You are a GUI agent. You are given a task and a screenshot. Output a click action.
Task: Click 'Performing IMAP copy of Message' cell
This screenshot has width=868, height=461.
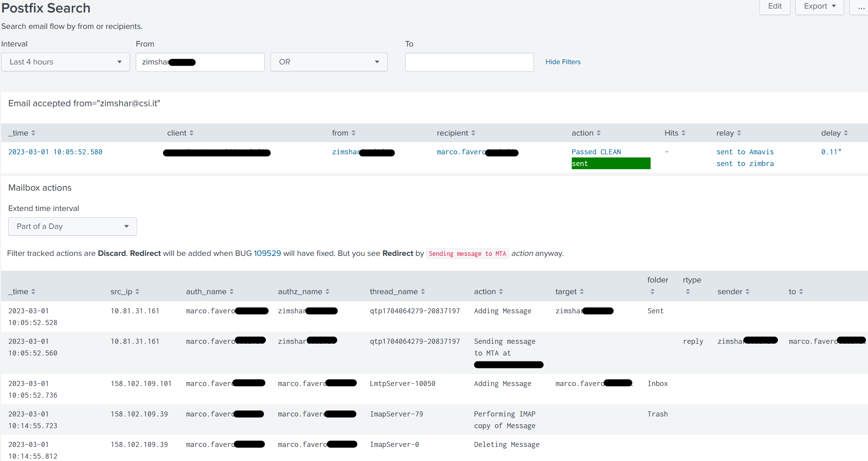pos(505,420)
